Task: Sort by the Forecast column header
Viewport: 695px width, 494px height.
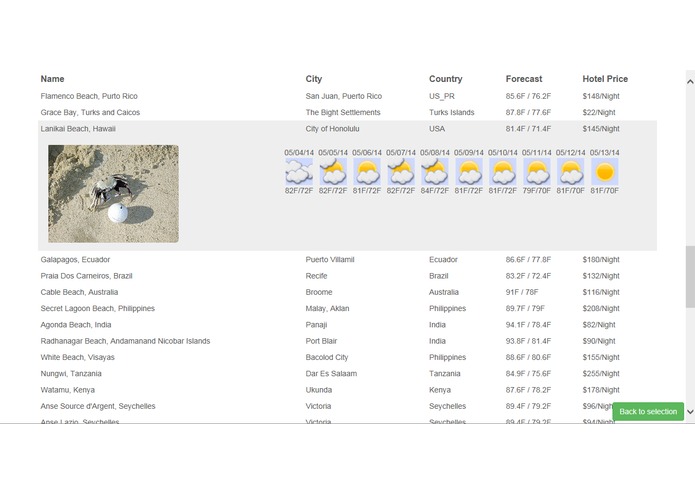Action: (x=524, y=79)
